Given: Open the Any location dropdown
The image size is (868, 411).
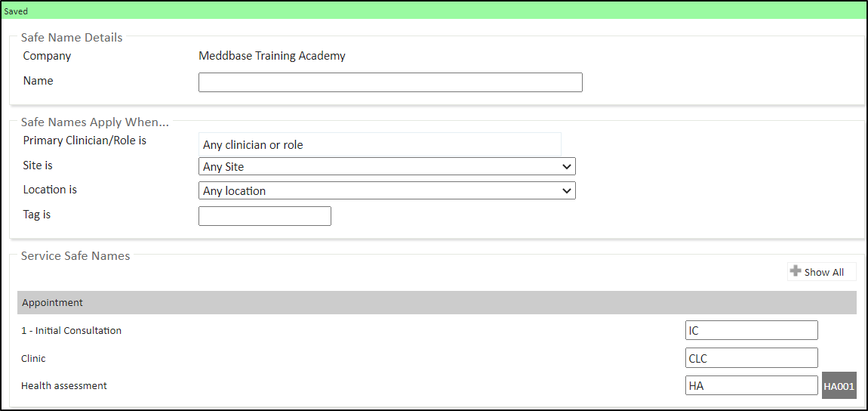Looking at the screenshot, I should (x=386, y=191).
